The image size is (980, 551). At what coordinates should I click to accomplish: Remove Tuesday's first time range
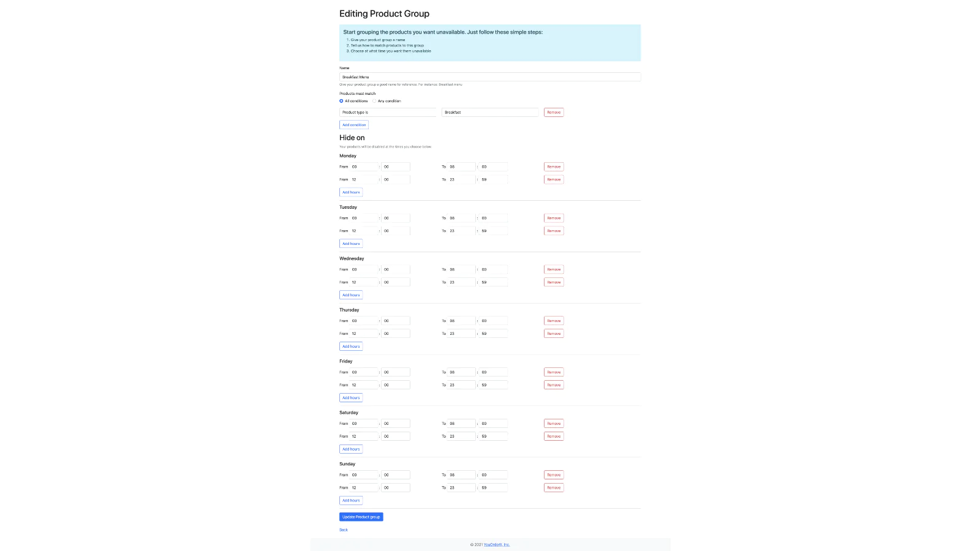click(554, 218)
